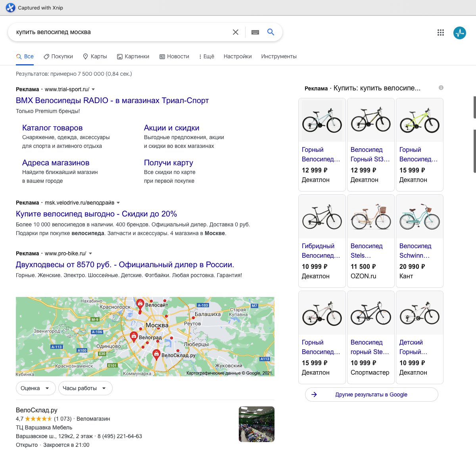
Task: Click the page scrollbar thumb
Action: click(x=474, y=151)
